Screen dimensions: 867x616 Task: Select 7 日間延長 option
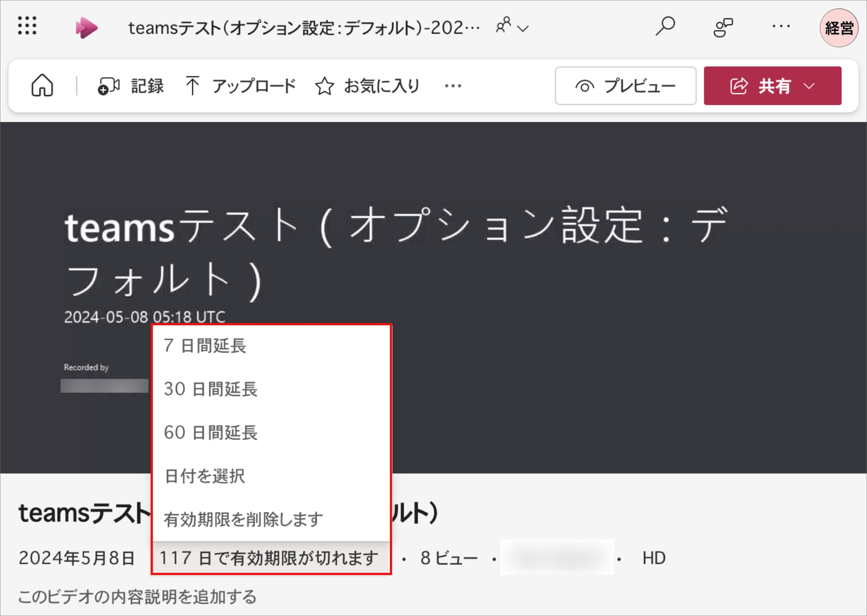(271, 346)
